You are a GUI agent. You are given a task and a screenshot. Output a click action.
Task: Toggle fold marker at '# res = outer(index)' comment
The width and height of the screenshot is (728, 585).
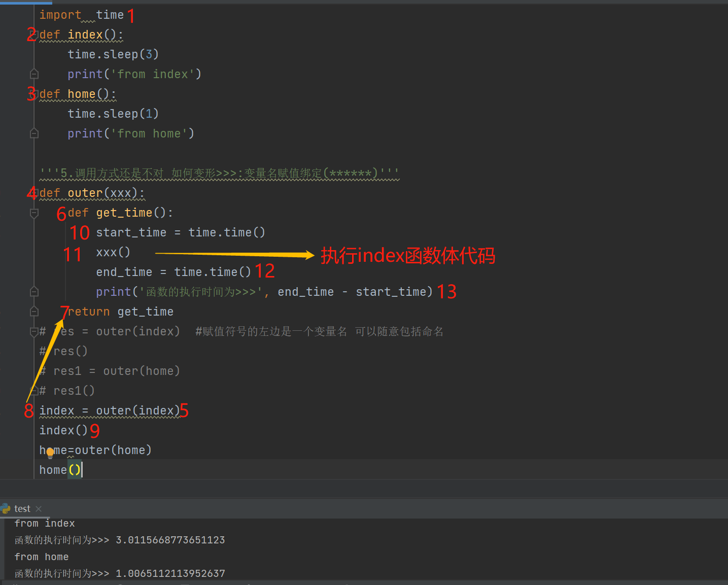[x=34, y=331]
